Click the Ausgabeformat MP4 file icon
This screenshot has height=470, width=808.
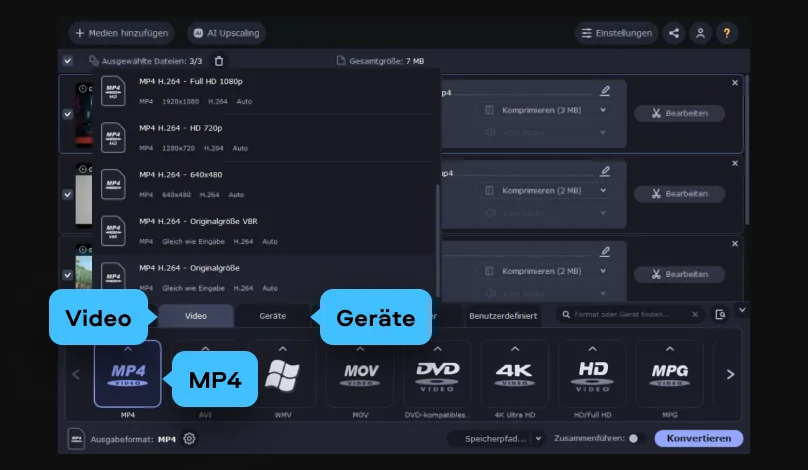click(x=76, y=439)
